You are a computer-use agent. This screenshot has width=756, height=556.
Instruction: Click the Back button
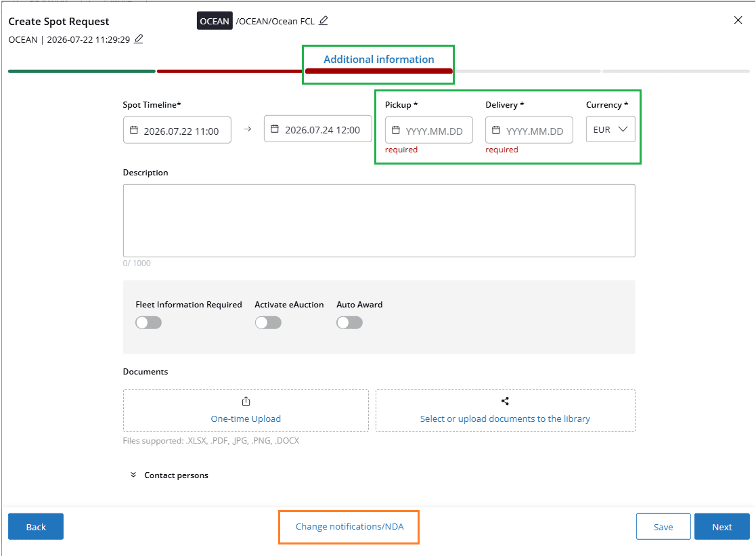36,527
